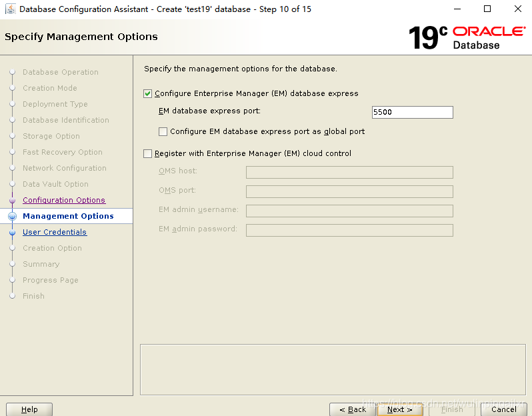The width and height of the screenshot is (532, 416).
Task: Click Network Configuration step label
Action: click(x=65, y=168)
